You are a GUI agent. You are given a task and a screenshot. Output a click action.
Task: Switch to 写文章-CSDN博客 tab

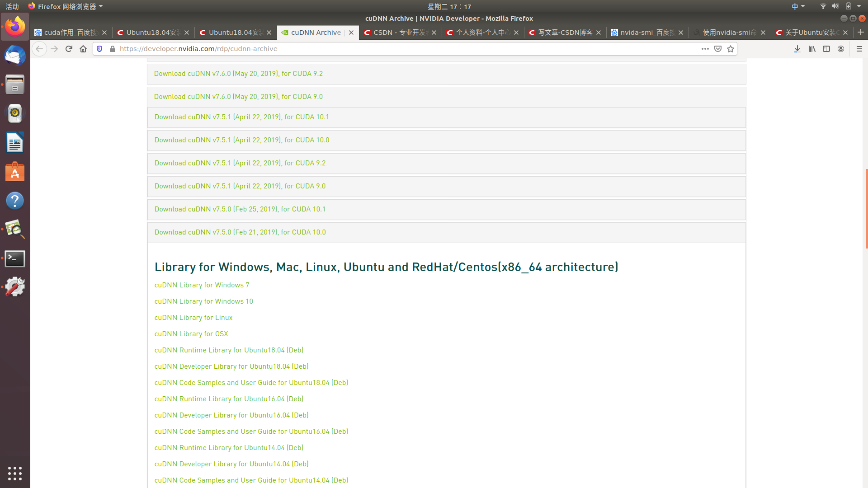pos(565,33)
